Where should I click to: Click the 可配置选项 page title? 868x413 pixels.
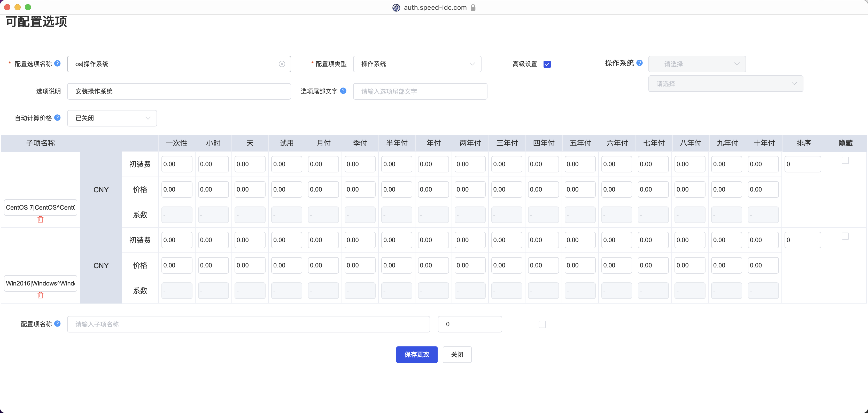tap(36, 21)
